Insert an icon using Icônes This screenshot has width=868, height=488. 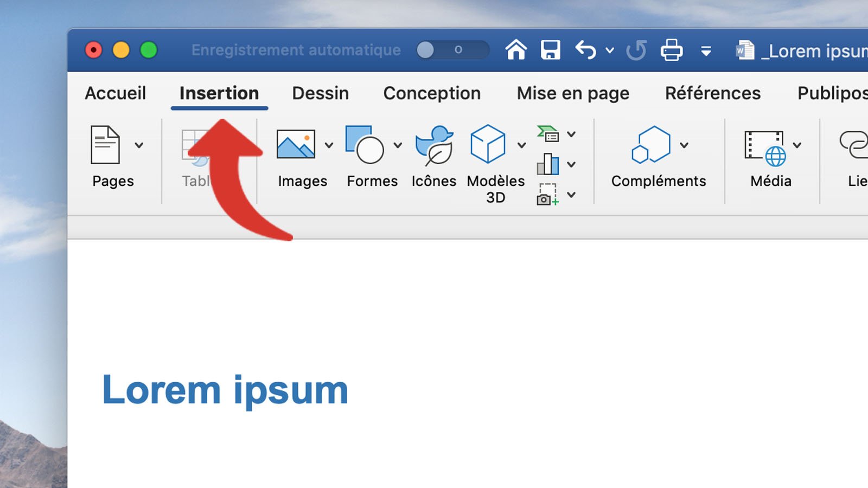[x=433, y=145]
